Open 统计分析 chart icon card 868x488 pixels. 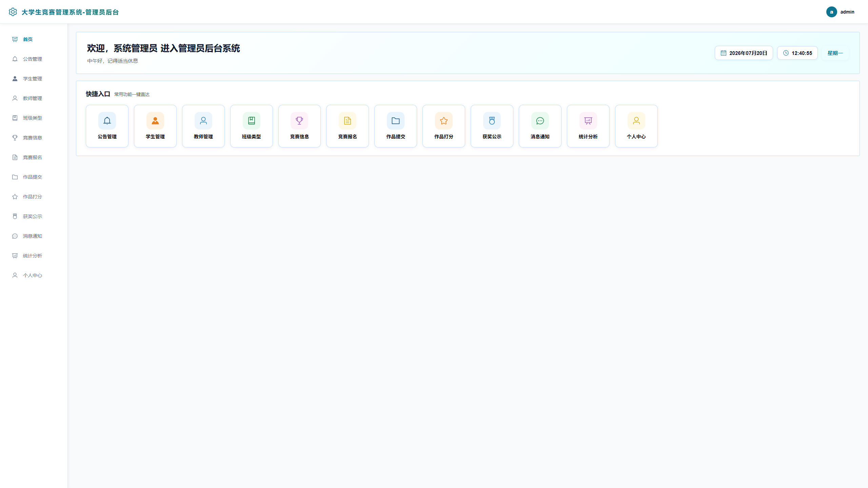pyautogui.click(x=588, y=126)
